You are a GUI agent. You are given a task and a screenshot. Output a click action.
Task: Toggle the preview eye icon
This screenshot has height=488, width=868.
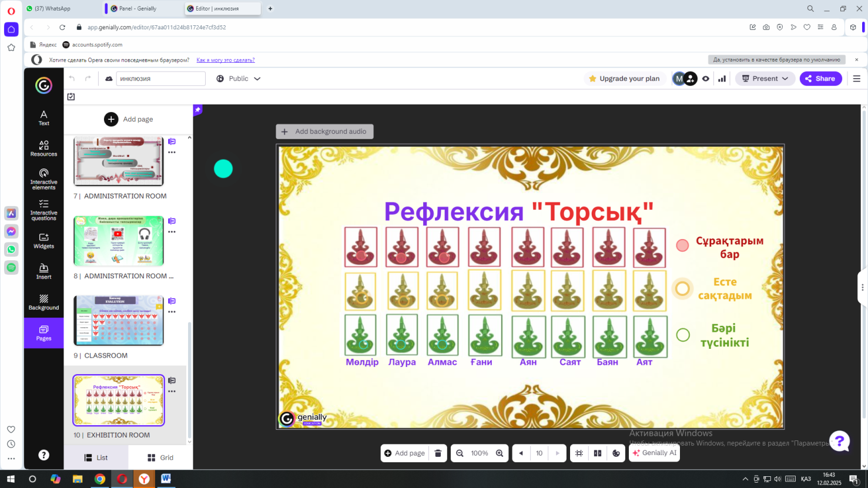(706, 79)
